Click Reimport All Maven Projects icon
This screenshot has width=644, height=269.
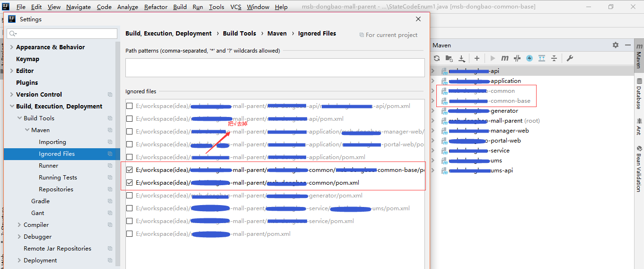pyautogui.click(x=437, y=58)
